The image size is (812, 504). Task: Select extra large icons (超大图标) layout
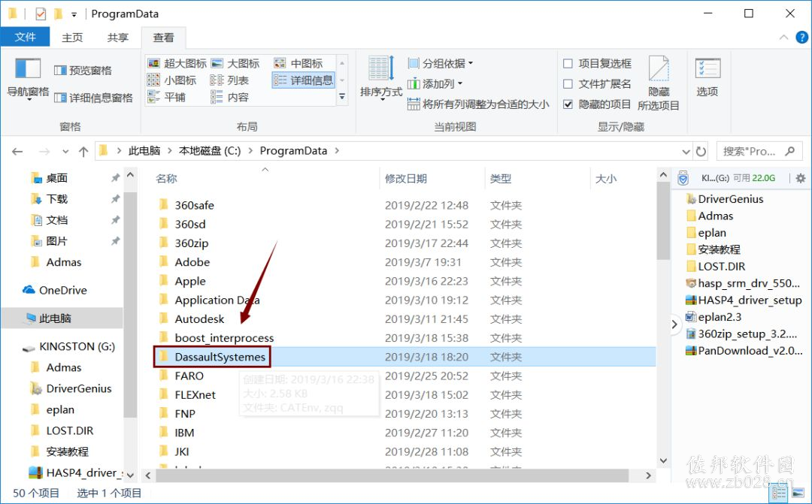[x=177, y=63]
